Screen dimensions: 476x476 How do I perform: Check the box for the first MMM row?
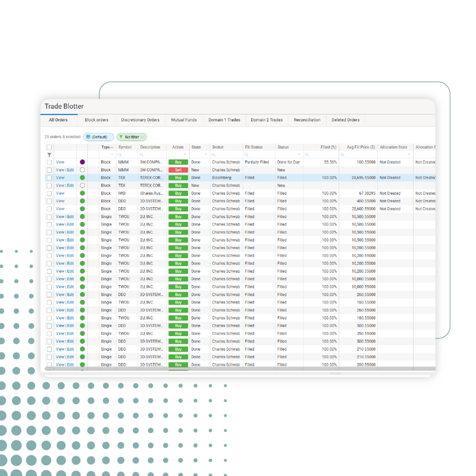pos(49,162)
